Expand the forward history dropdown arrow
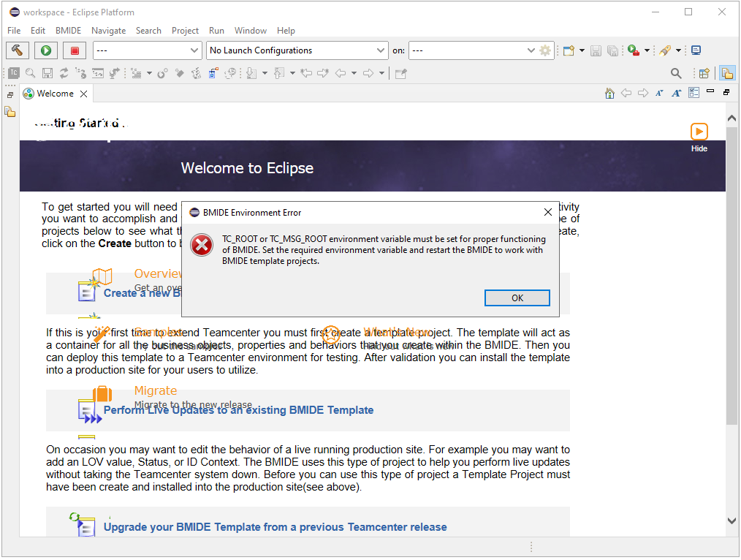Image resolution: width=741 pixels, height=560 pixels. 381,73
